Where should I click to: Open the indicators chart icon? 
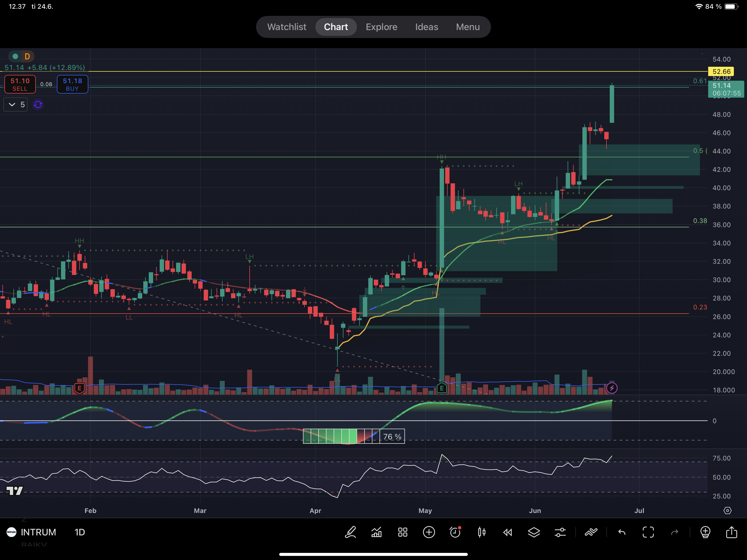click(x=377, y=532)
